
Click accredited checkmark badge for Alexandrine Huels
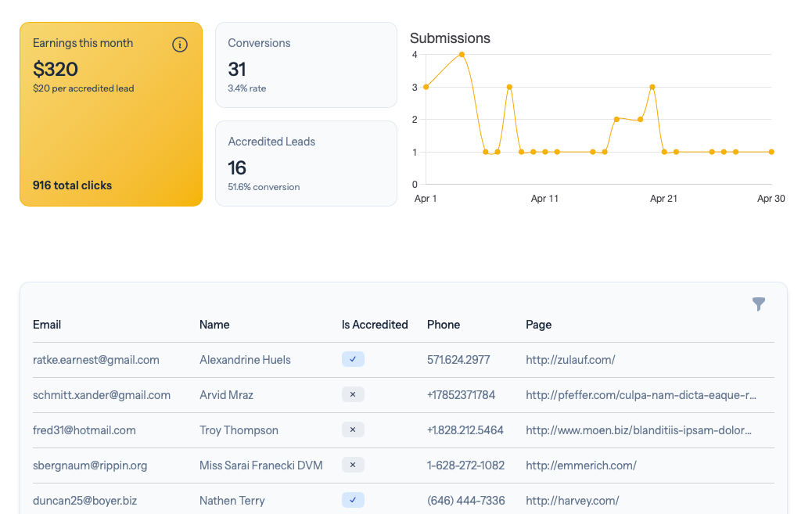tap(353, 360)
